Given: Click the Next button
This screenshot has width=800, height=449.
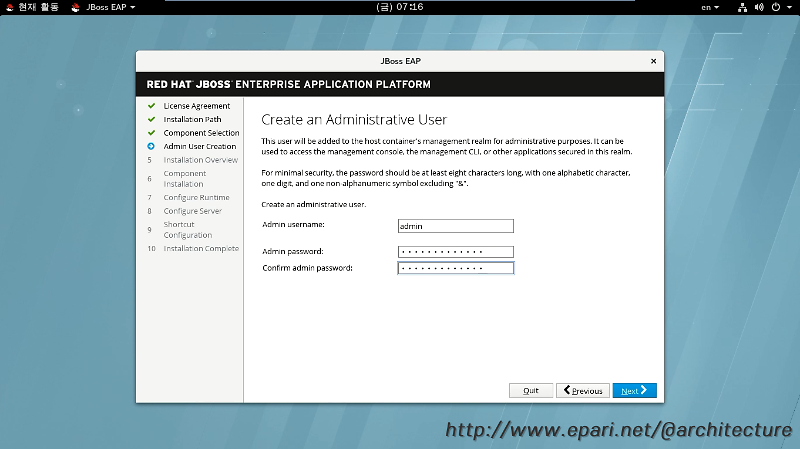Looking at the screenshot, I should click(x=634, y=390).
